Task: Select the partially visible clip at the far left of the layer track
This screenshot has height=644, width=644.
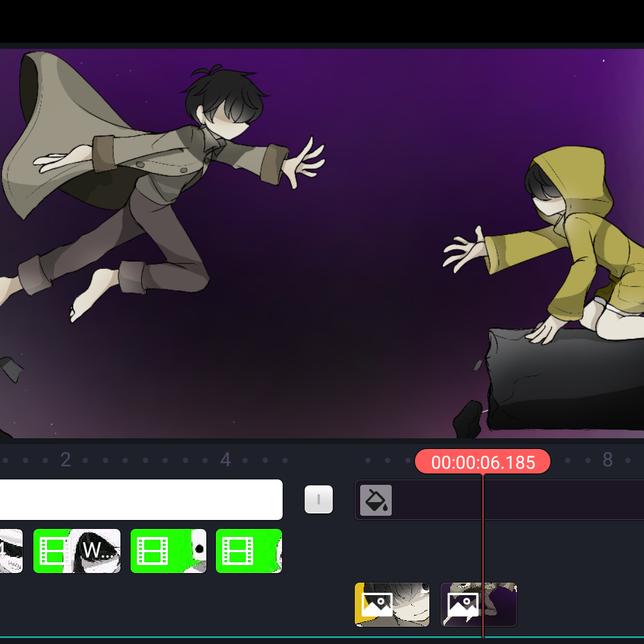Action: [x=11, y=551]
